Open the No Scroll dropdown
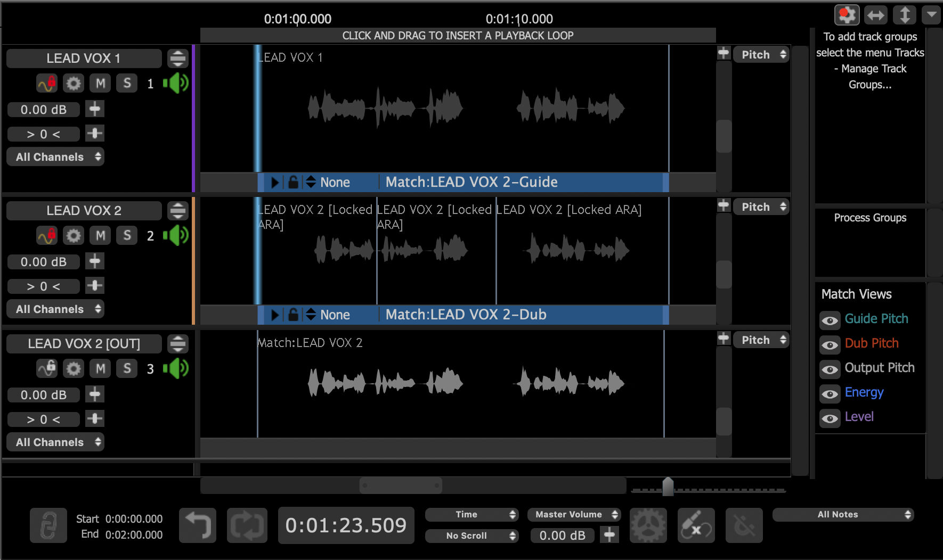The height and width of the screenshot is (560, 943). pos(471,536)
